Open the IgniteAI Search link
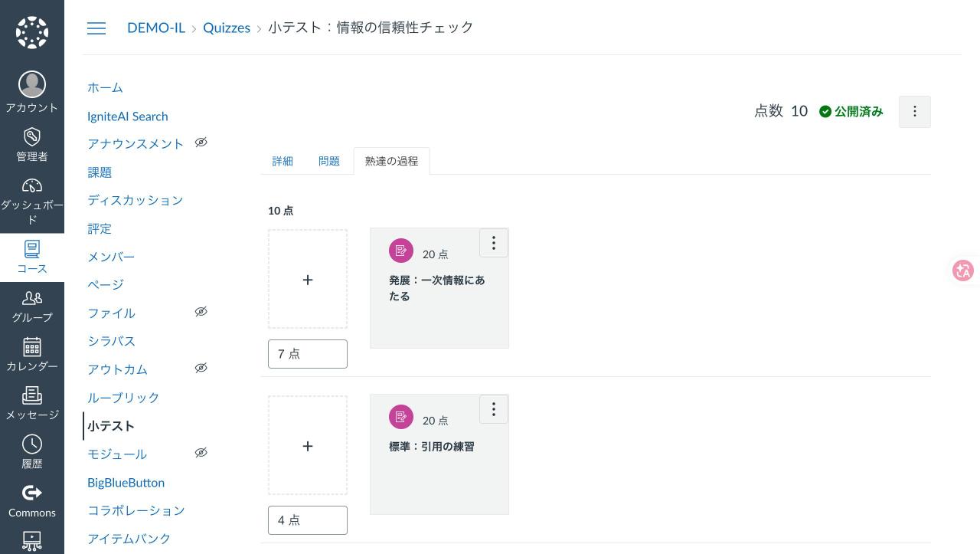The image size is (980, 554). point(127,116)
